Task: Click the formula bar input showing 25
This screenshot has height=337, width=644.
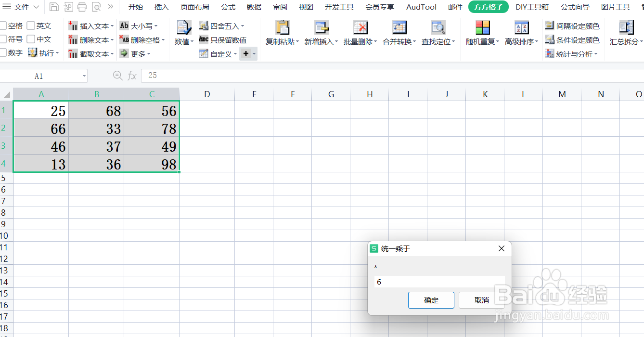Action: [x=392, y=76]
